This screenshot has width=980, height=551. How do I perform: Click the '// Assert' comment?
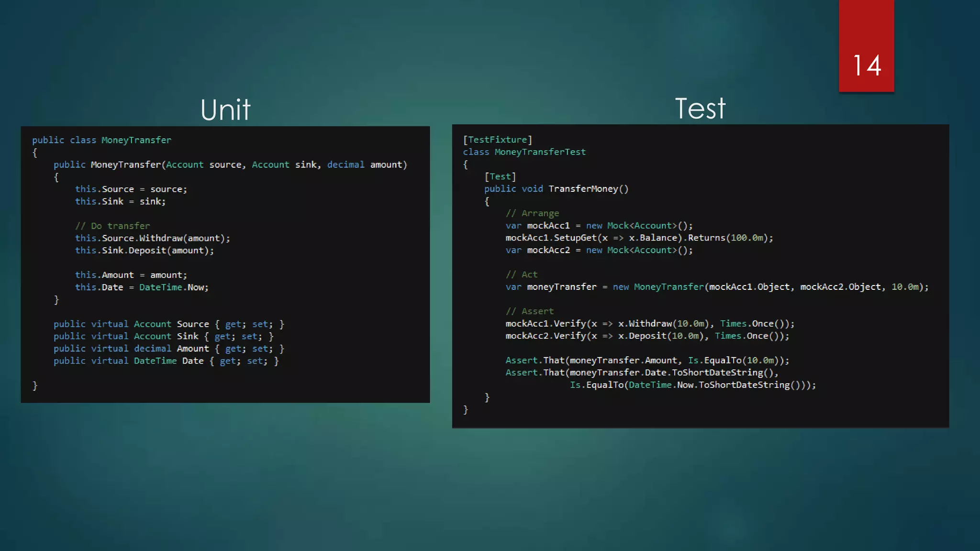529,311
